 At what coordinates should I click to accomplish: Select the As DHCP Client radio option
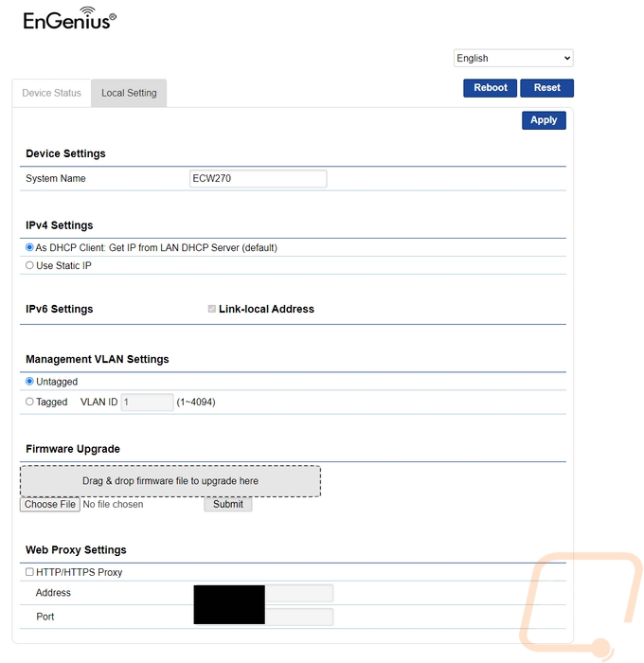click(29, 247)
